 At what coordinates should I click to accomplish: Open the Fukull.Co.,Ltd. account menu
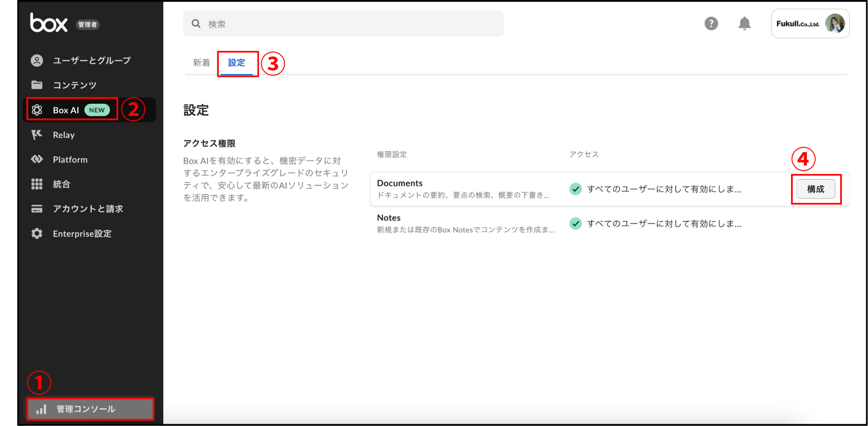point(810,23)
